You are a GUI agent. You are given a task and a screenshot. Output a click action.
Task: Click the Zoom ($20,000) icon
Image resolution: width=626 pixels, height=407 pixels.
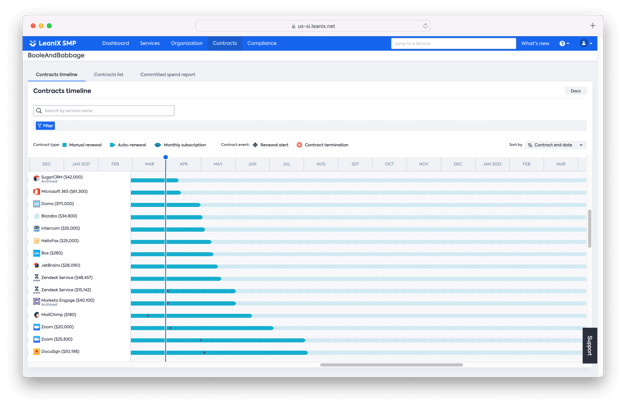click(x=36, y=327)
